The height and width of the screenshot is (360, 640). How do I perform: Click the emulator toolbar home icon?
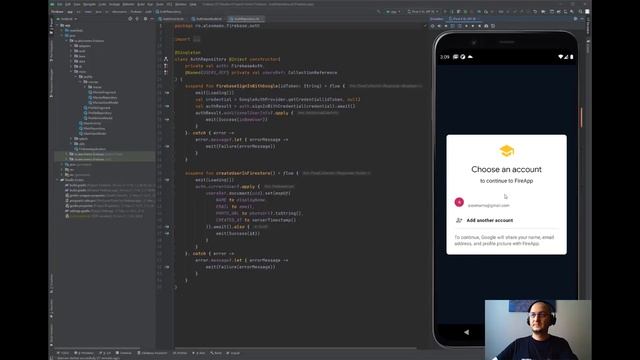[x=473, y=26]
